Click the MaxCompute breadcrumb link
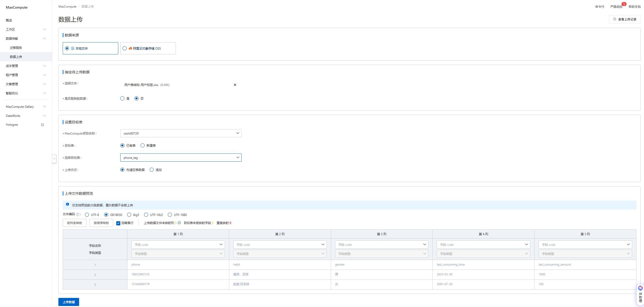This screenshot has width=644, height=307. point(67,7)
